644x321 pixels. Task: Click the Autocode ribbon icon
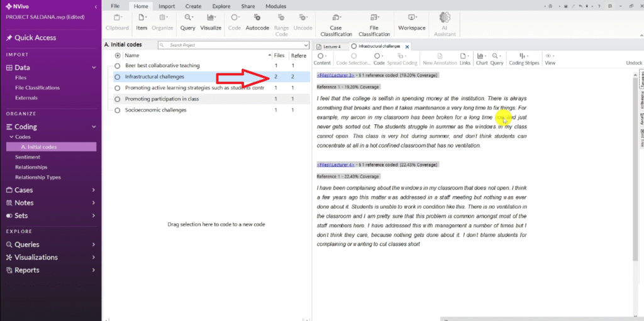257,21
